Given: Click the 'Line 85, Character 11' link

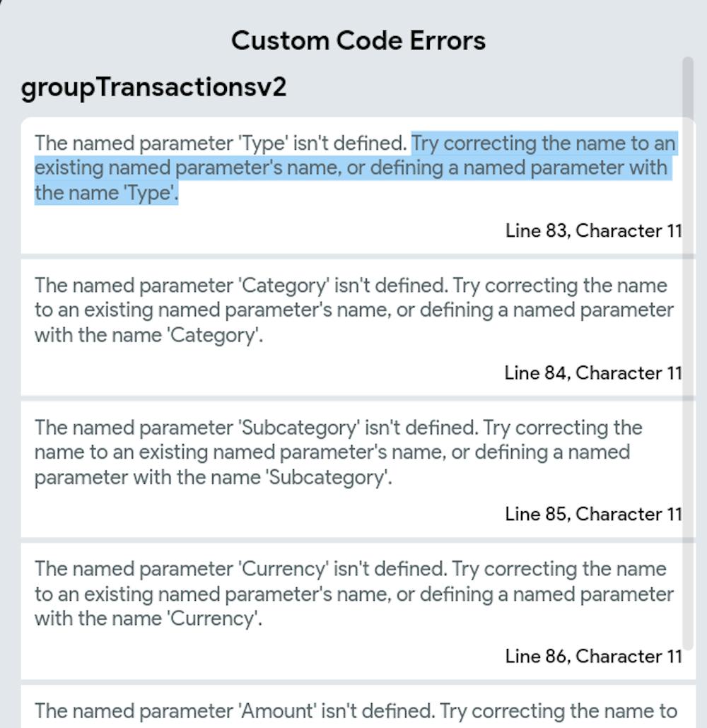Looking at the screenshot, I should 592,515.
